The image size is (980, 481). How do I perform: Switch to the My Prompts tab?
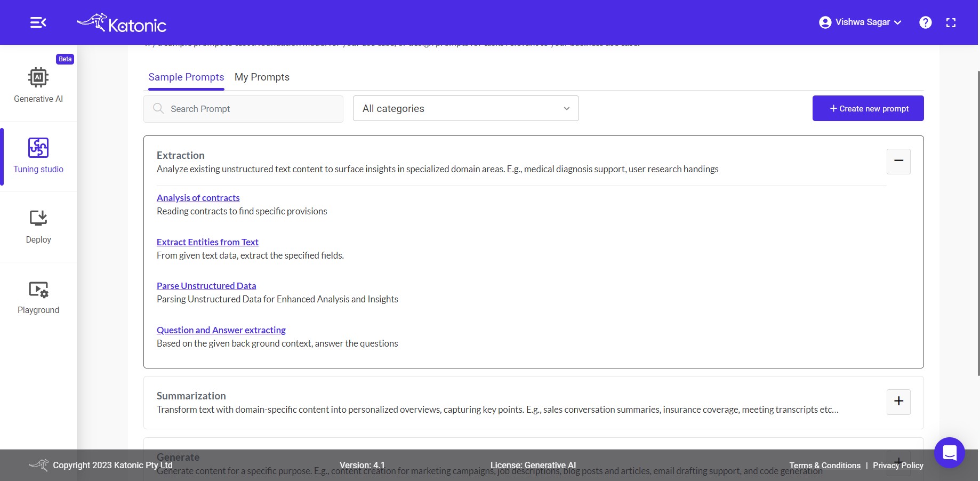click(262, 77)
